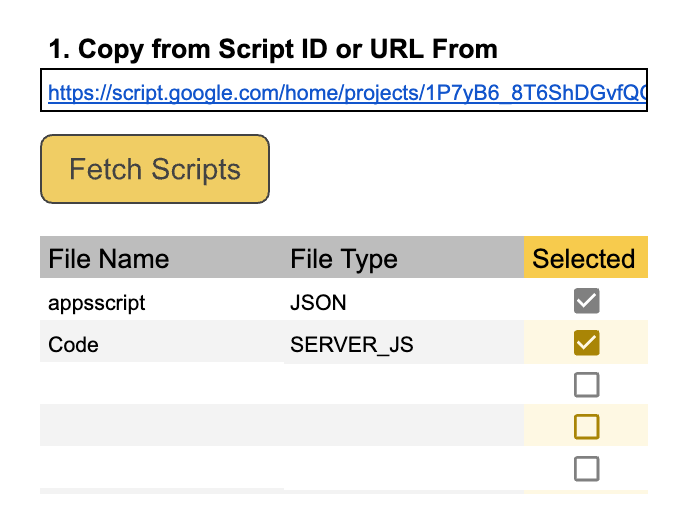Click the yellow Selected column header

(584, 259)
